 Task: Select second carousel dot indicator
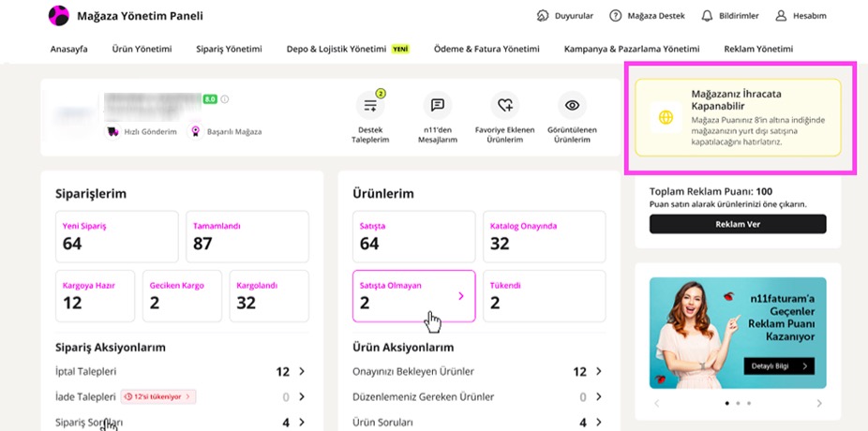click(738, 403)
